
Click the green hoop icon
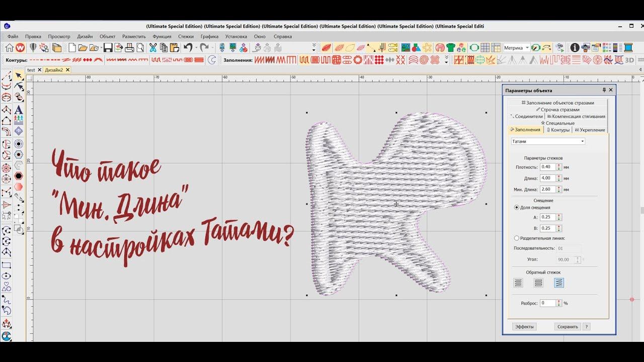point(474,48)
